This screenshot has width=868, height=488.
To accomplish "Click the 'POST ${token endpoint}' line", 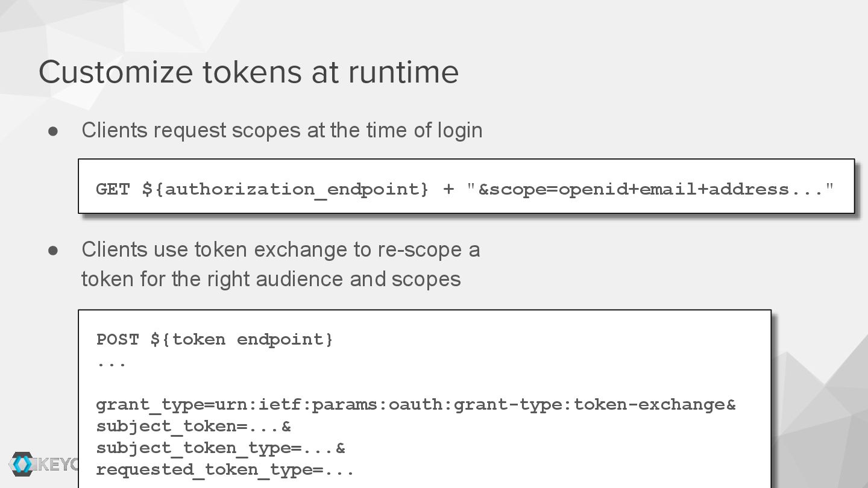I will click(215, 339).
